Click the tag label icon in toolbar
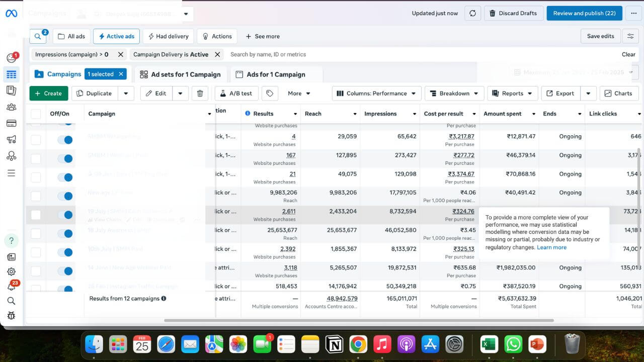 click(x=270, y=94)
